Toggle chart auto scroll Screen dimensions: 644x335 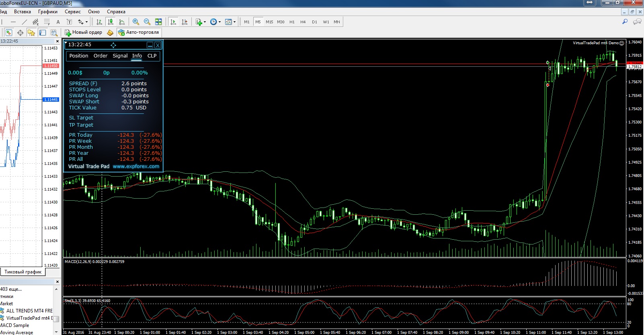point(173,22)
